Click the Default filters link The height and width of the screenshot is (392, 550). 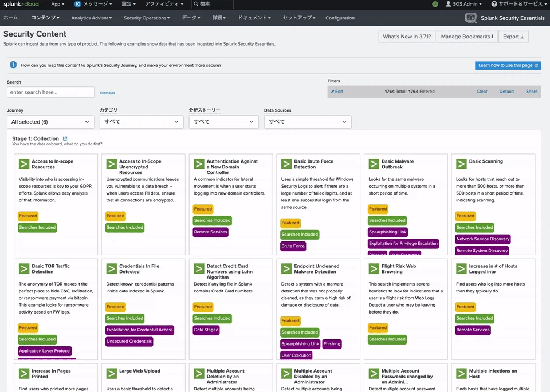coord(506,92)
